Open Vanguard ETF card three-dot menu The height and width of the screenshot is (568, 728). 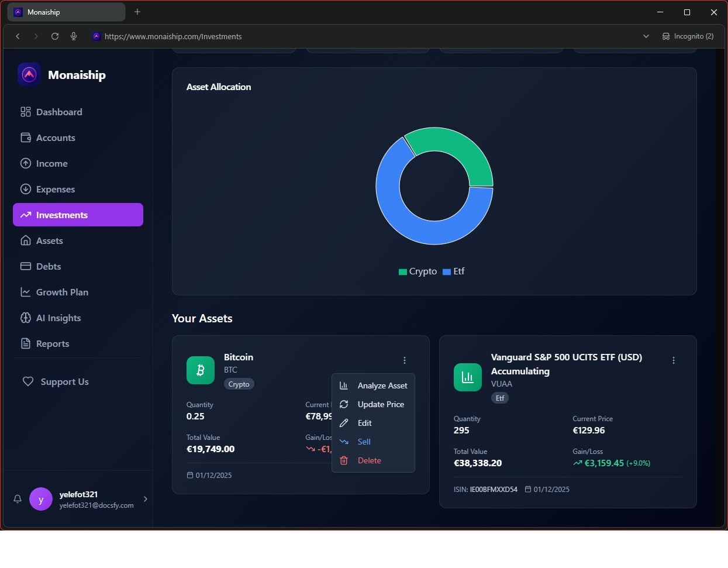click(x=674, y=360)
